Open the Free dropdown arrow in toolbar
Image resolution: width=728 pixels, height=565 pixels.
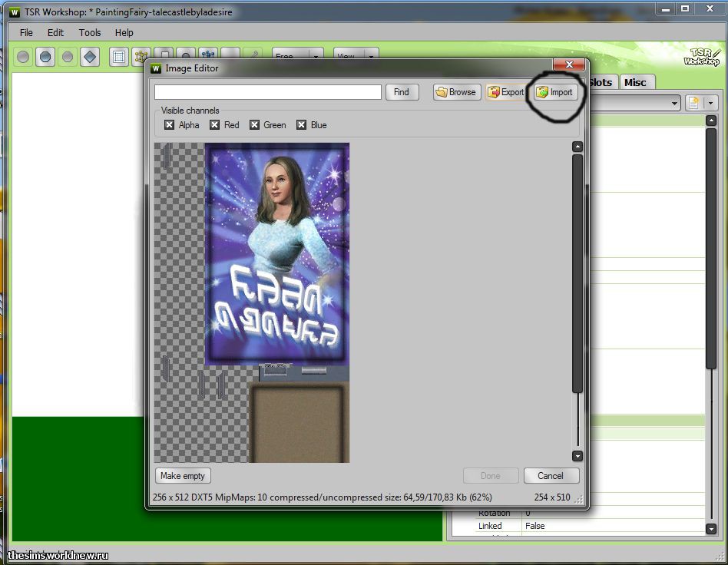316,57
